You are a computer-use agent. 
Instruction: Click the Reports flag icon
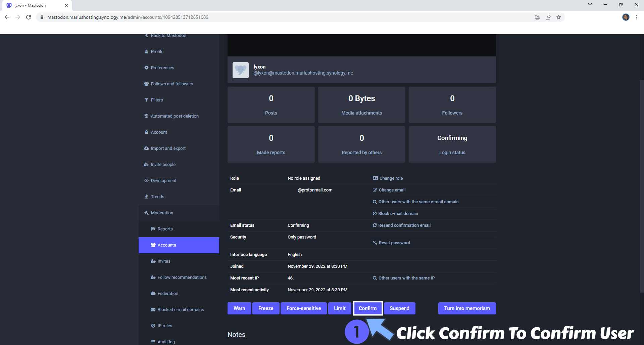(153, 229)
